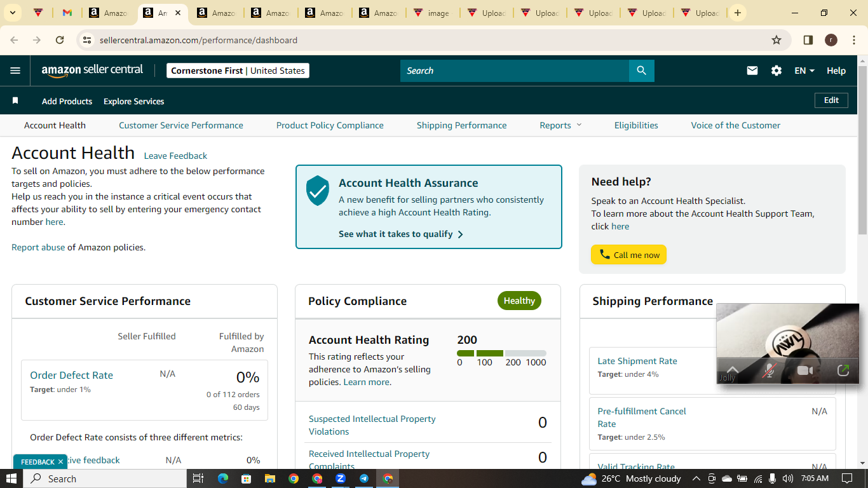Click the Call me now button
The height and width of the screenshot is (488, 868).
pos(629,255)
